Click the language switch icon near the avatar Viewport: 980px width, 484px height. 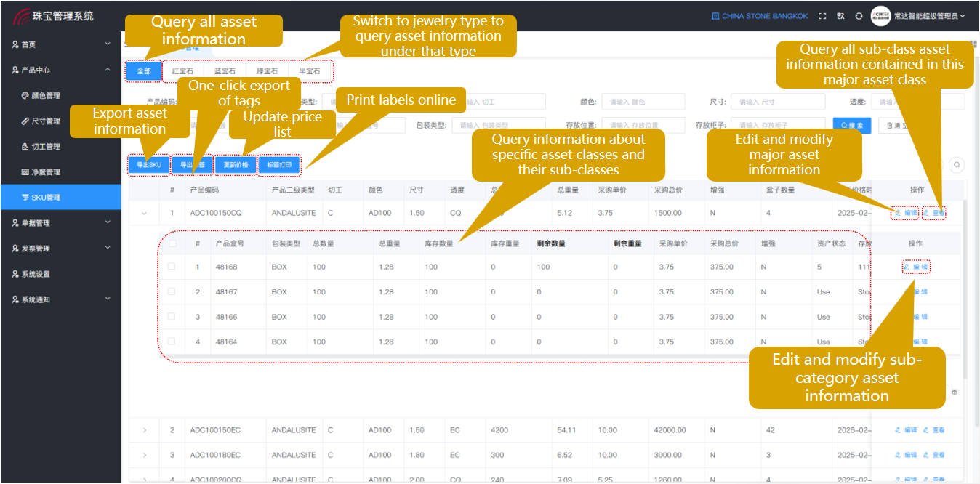[840, 15]
